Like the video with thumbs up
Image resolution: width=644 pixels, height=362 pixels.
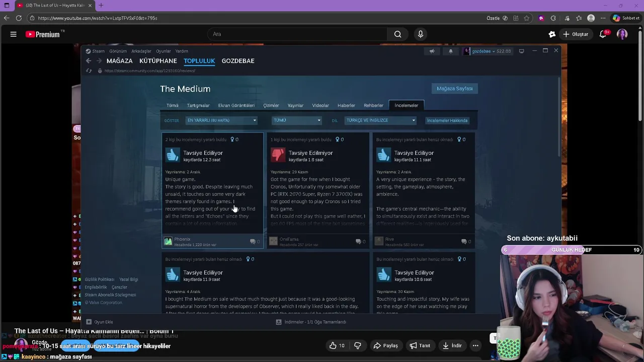(338, 345)
